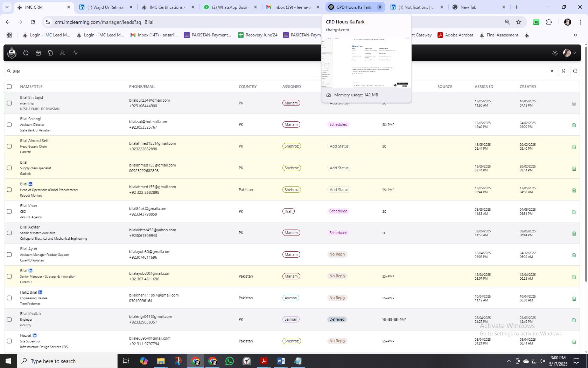Open the calendar icon in CRM header
Image resolution: width=588 pixels, height=368 pixels.
click(38, 53)
